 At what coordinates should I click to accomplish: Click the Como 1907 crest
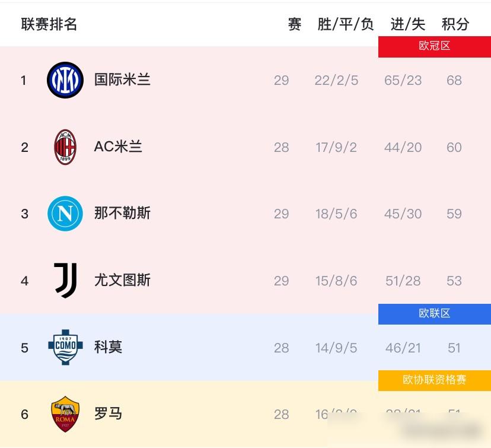(65, 348)
